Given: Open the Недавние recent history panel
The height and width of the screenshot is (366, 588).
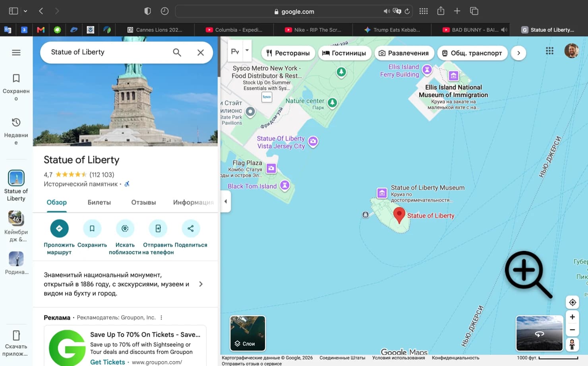Looking at the screenshot, I should click(x=16, y=131).
